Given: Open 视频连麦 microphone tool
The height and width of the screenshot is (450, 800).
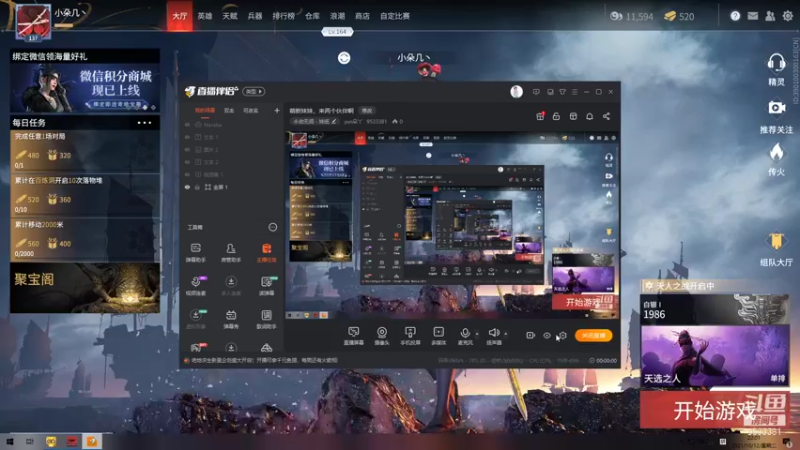Looking at the screenshot, I should click(195, 286).
